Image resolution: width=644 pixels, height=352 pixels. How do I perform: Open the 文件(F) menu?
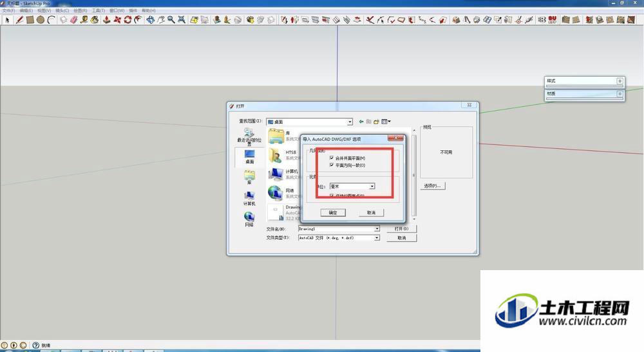8,10
